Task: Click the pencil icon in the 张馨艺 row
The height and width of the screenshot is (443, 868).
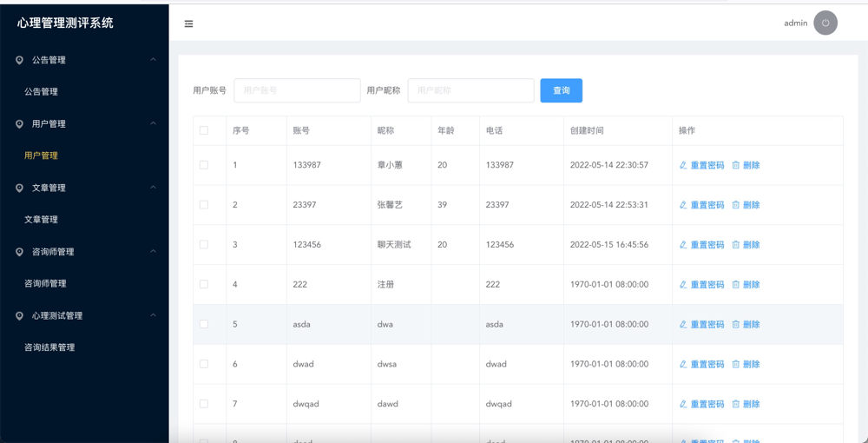Action: pyautogui.click(x=683, y=205)
